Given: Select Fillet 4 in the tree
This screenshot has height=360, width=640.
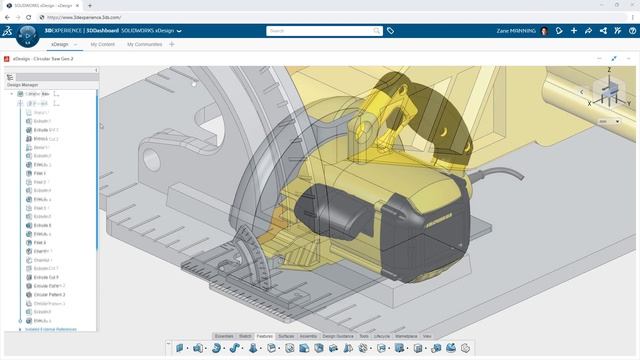Looking at the screenshot, I should pyautogui.click(x=40, y=173).
